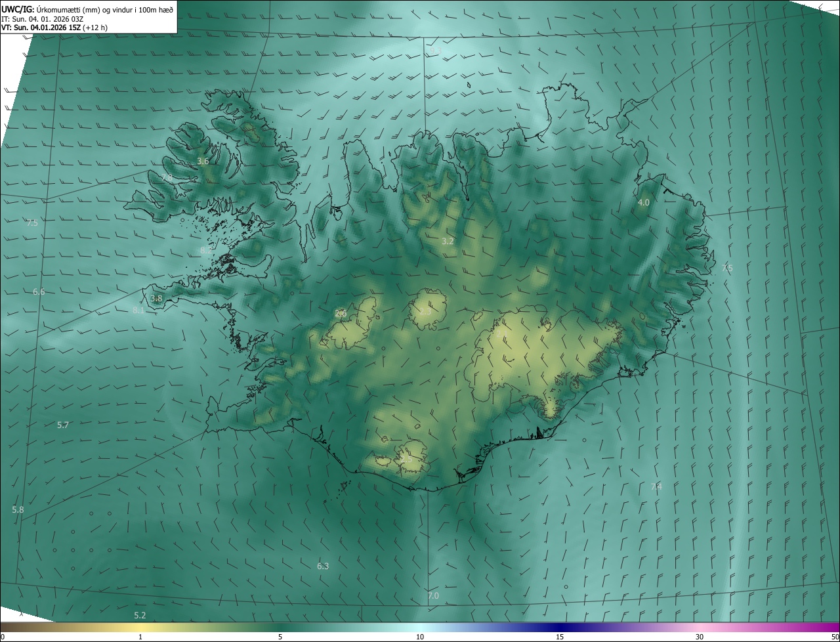The height and width of the screenshot is (642, 840).
Task: Click the 7.0 value label
Action: (x=433, y=595)
